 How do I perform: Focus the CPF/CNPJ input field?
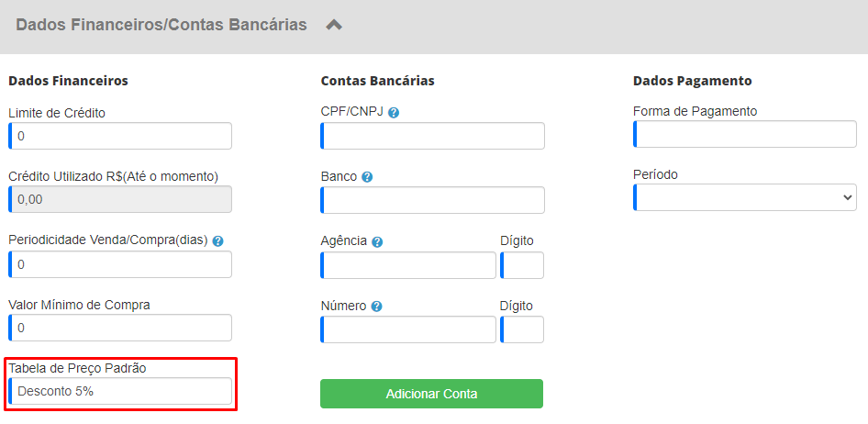point(432,136)
